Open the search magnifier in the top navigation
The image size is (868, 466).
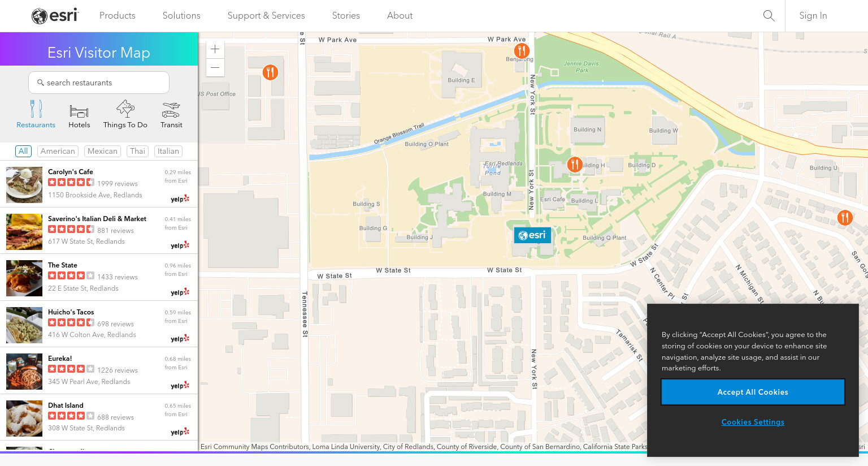point(769,16)
